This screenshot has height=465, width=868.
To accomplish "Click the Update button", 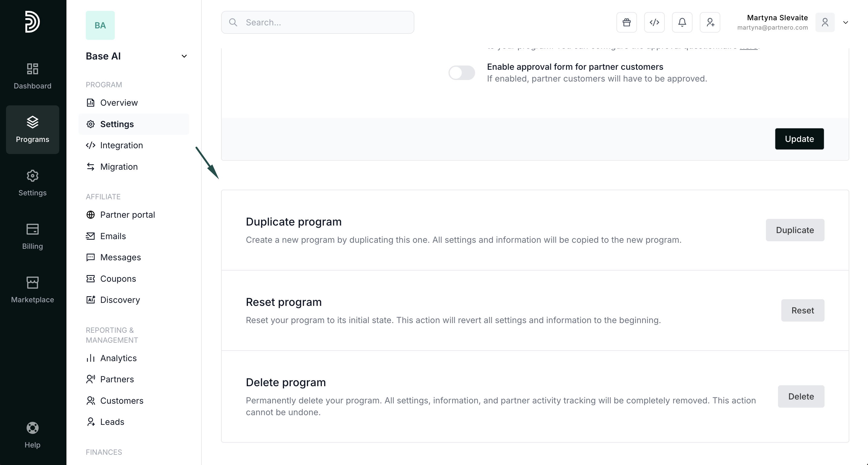I will [799, 139].
